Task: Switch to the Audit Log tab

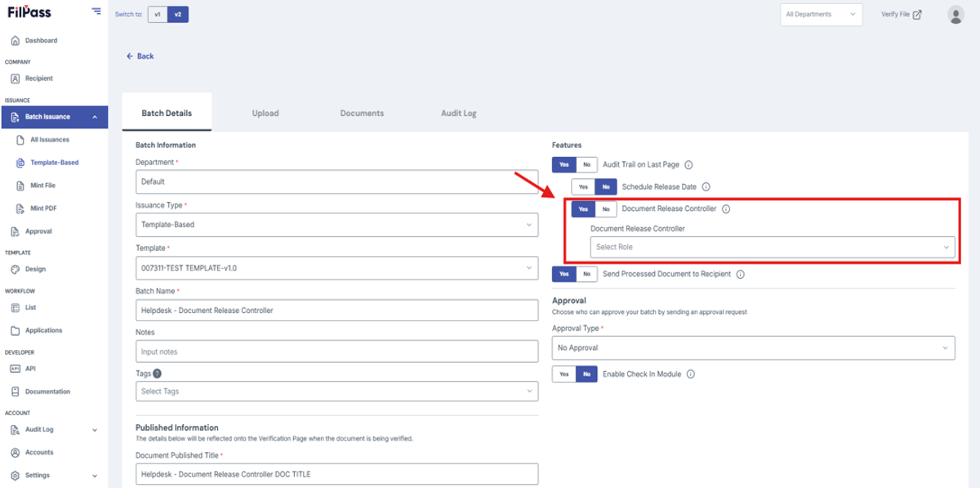Action: [x=459, y=113]
